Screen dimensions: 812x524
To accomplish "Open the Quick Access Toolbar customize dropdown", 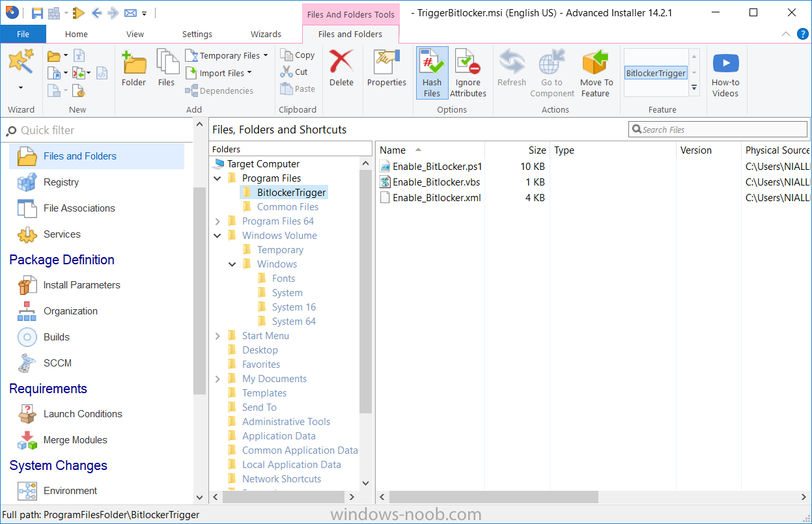I will pos(145,14).
